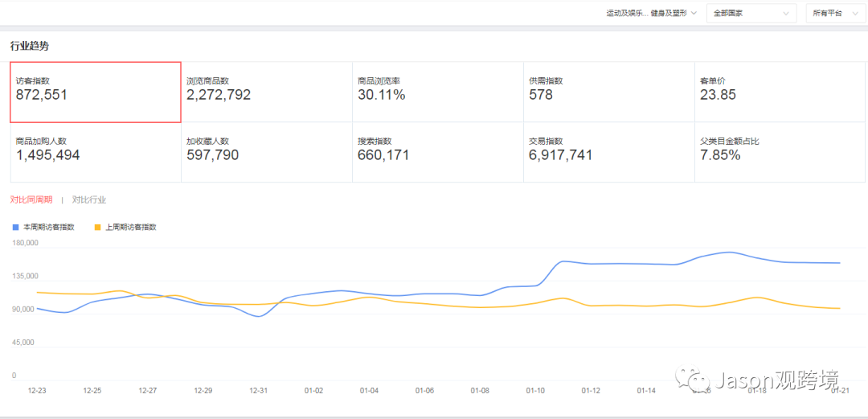Screen dimensions: 868x419
Task: Click the 本周期访客指数 legend label
Action: (48, 228)
